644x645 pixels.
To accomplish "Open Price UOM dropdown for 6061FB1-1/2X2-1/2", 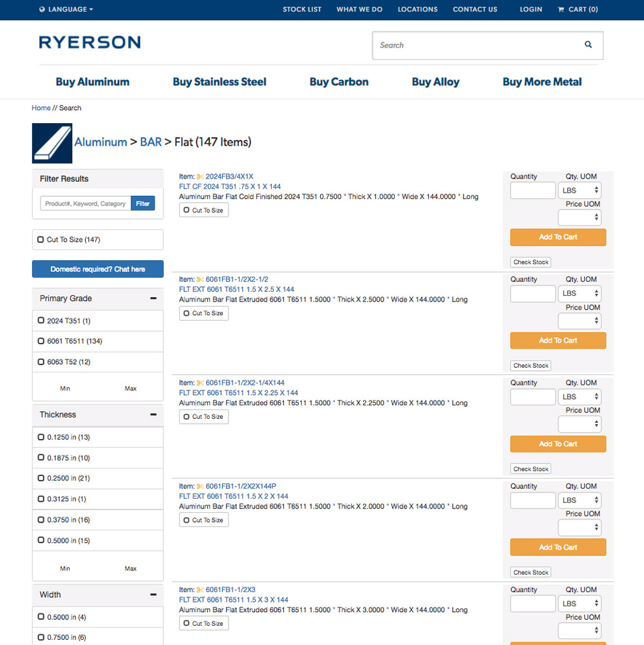I will click(x=579, y=321).
